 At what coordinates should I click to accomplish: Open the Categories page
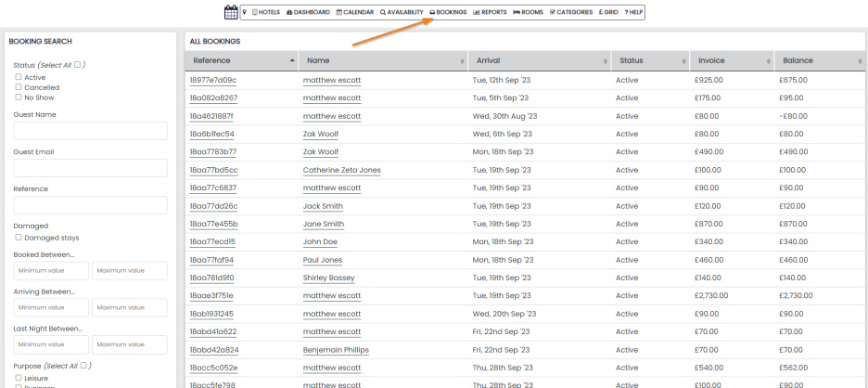click(576, 12)
